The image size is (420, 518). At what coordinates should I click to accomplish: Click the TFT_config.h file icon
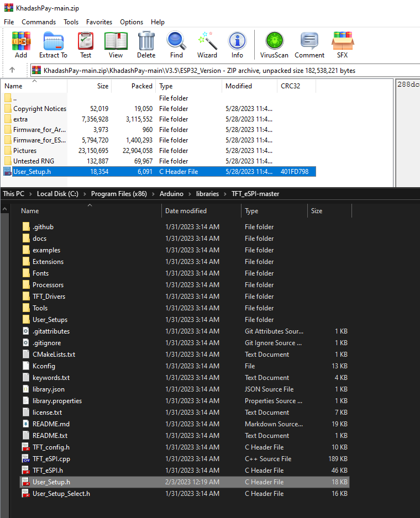(26, 447)
